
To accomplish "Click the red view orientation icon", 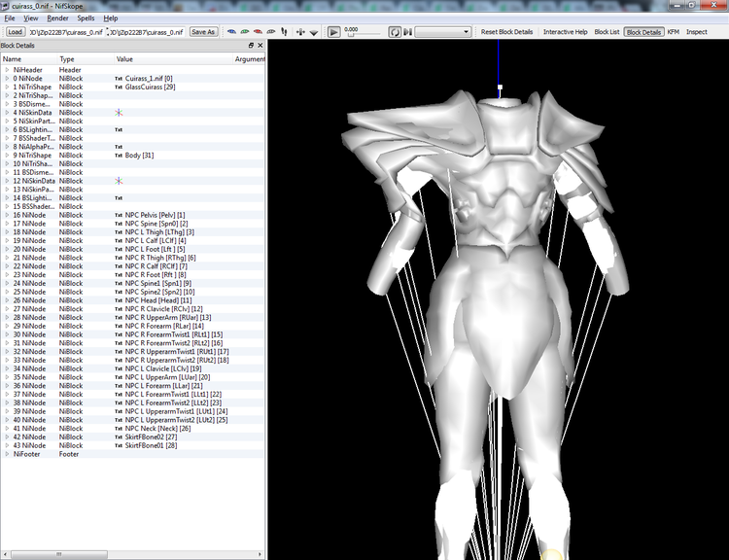I will 258,32.
